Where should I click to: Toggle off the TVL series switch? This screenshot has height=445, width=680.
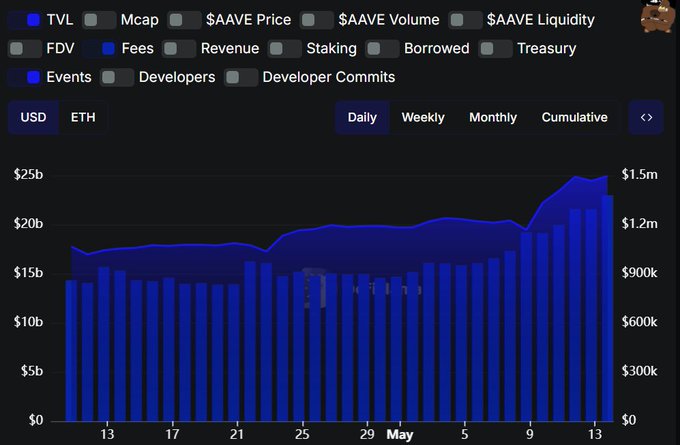point(25,20)
